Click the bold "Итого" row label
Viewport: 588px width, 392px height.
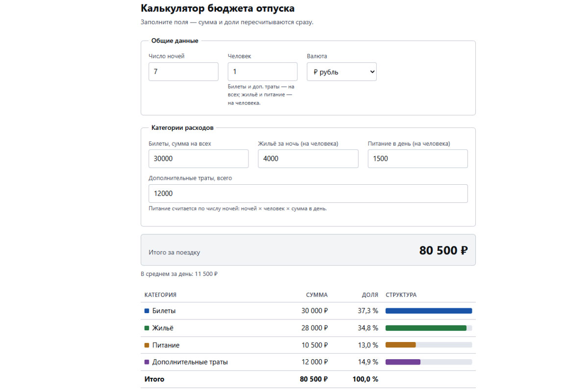[x=154, y=379]
